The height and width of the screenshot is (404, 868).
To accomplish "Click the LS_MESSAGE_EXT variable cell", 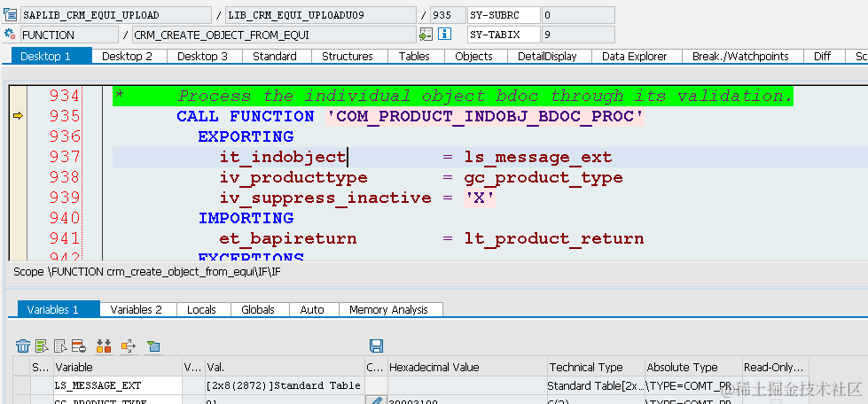I will [x=117, y=385].
